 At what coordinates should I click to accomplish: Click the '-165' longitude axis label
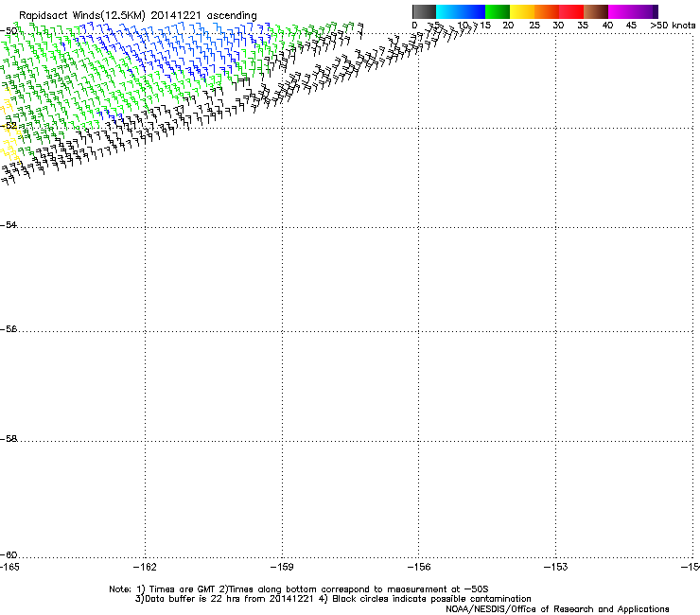(x=9, y=567)
